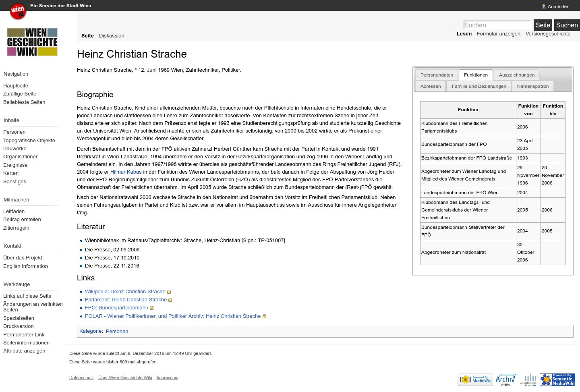Open Bauwerke category

(x=14, y=149)
